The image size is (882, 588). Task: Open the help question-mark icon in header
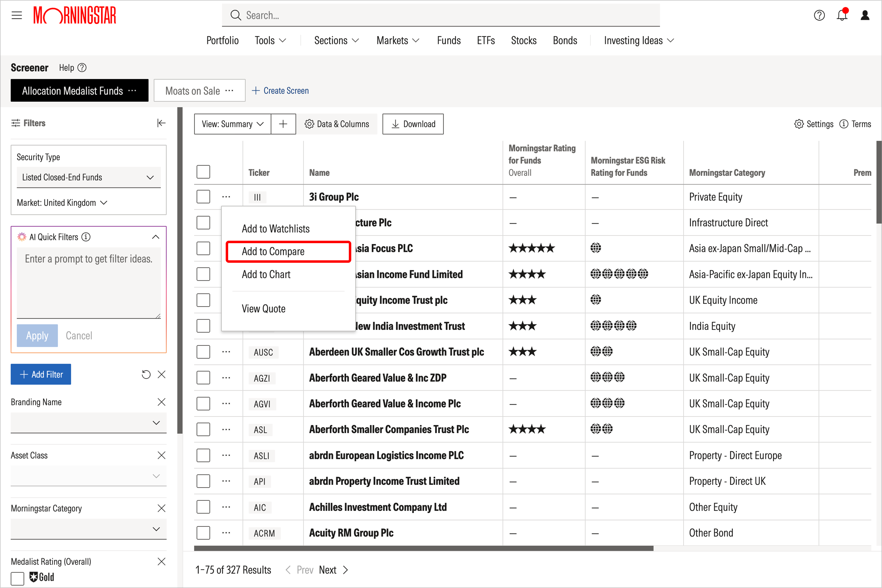click(x=819, y=15)
